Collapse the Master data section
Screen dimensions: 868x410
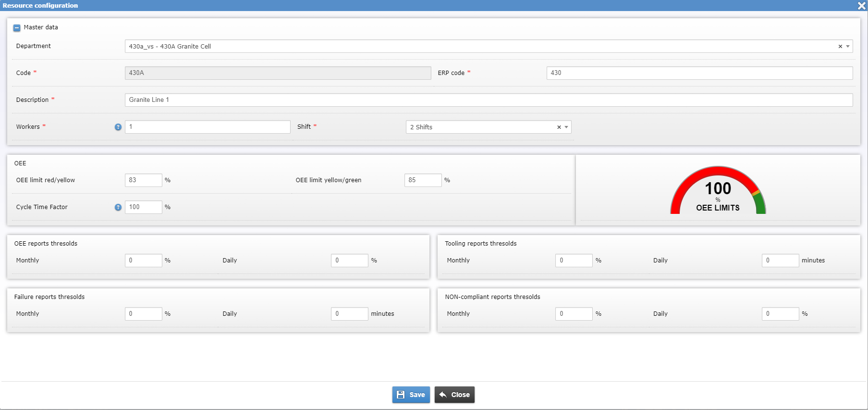pos(17,28)
